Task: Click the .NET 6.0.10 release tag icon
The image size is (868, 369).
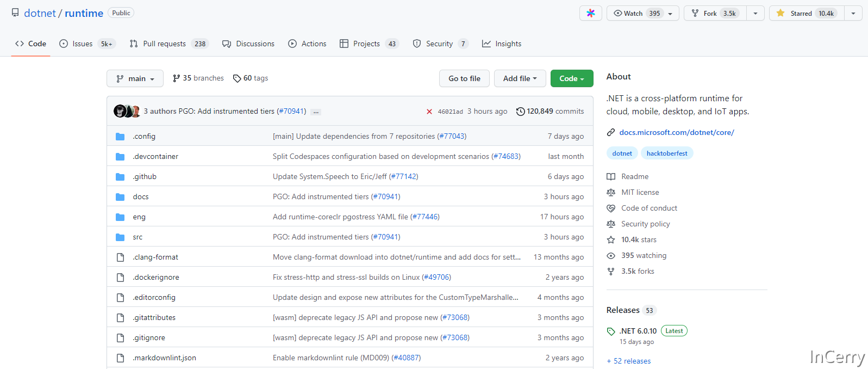Action: [611, 331]
